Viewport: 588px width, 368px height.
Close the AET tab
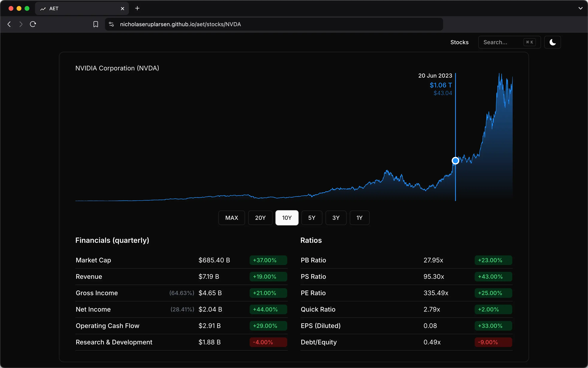coord(123,9)
